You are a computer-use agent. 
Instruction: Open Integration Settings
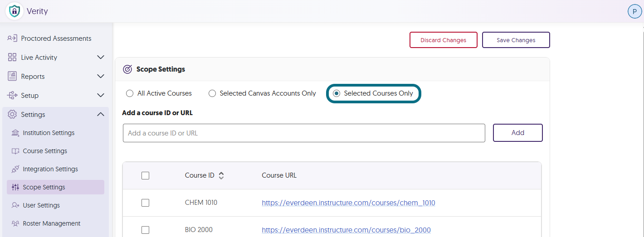coord(50,169)
